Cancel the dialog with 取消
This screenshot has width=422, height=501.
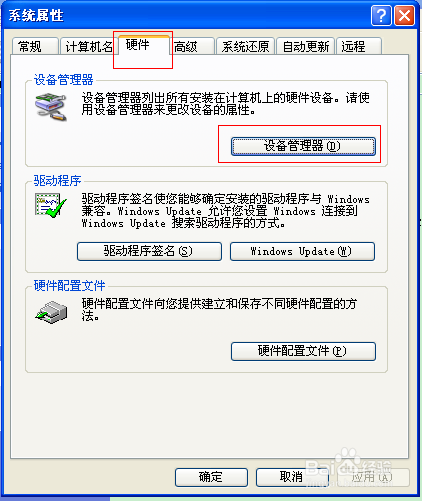click(x=292, y=477)
